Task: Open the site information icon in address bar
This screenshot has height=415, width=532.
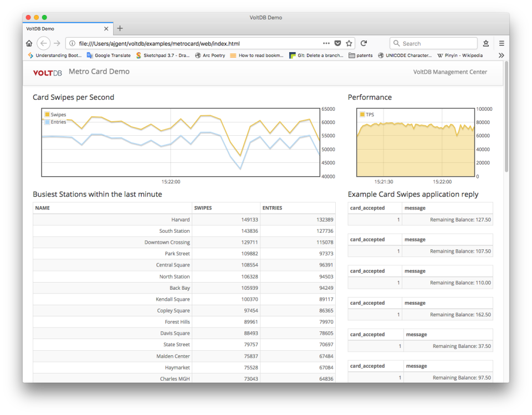Action: pyautogui.click(x=72, y=43)
